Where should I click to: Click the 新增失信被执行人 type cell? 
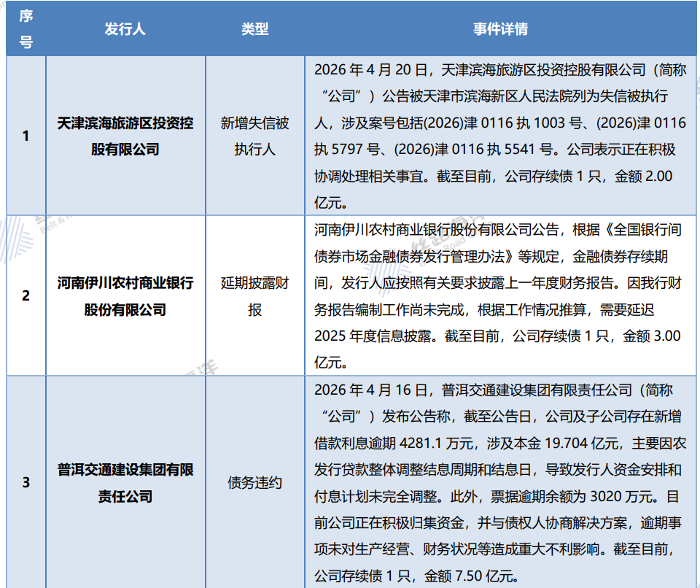point(254,136)
